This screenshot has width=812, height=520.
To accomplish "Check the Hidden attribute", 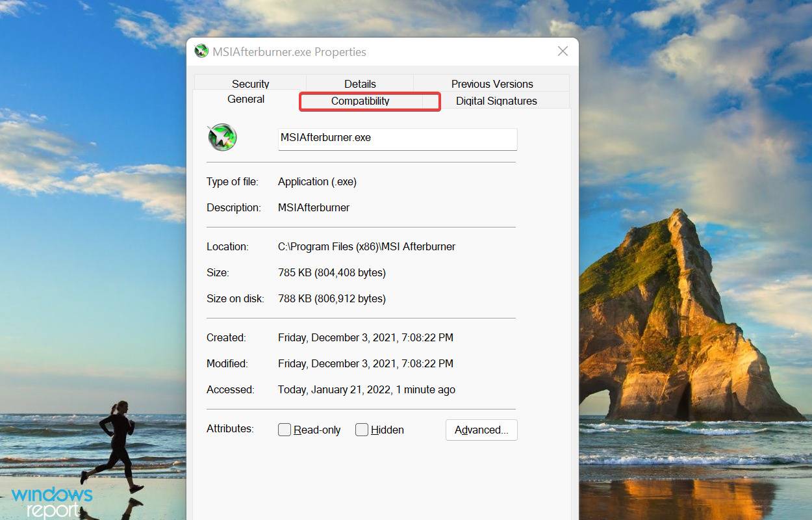I will click(362, 430).
